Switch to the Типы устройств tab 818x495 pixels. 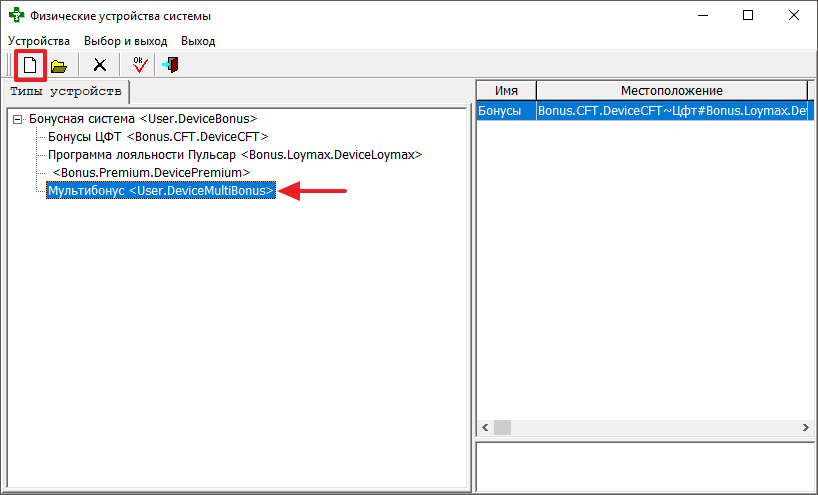click(x=65, y=92)
